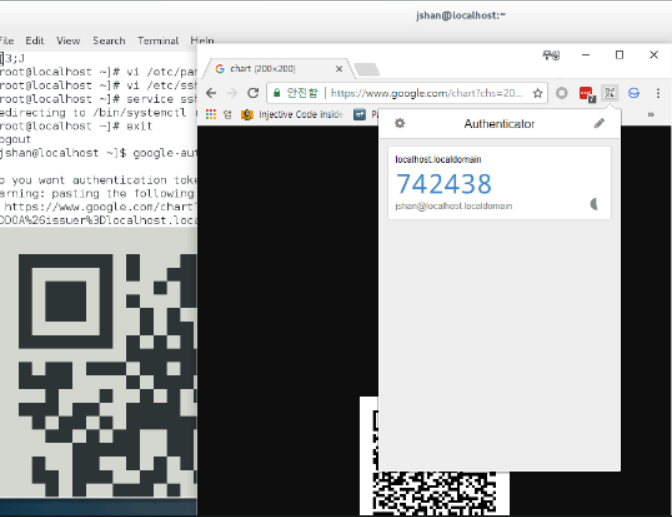
Task: Open a new Chrome tab
Action: pos(367,69)
